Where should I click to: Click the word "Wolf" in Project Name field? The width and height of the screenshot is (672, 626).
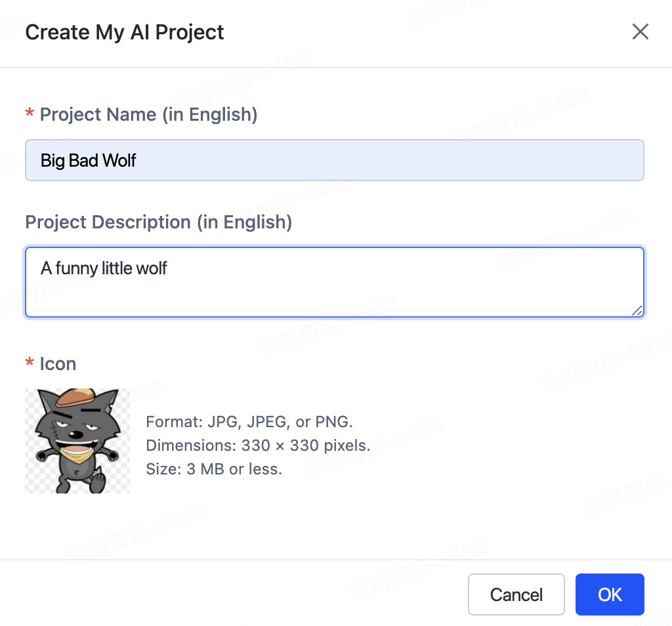click(x=119, y=160)
